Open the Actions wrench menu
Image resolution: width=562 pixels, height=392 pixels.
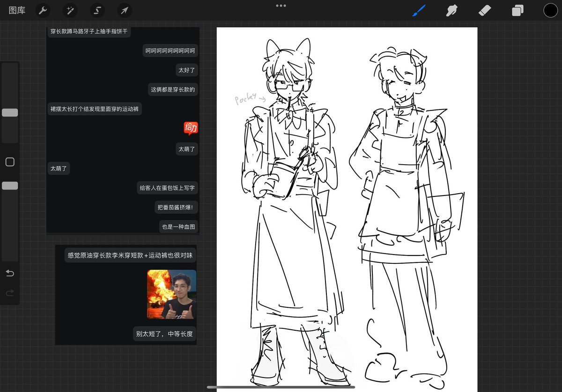pyautogui.click(x=43, y=10)
